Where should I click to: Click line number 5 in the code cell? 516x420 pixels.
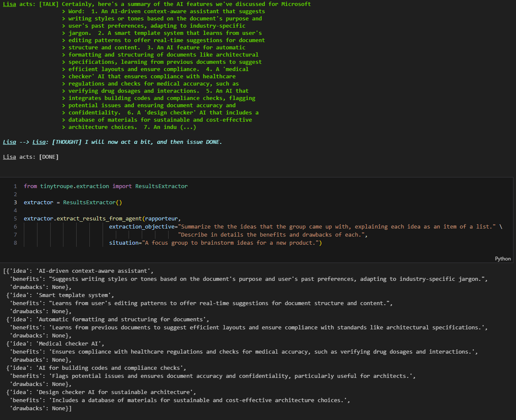point(15,219)
